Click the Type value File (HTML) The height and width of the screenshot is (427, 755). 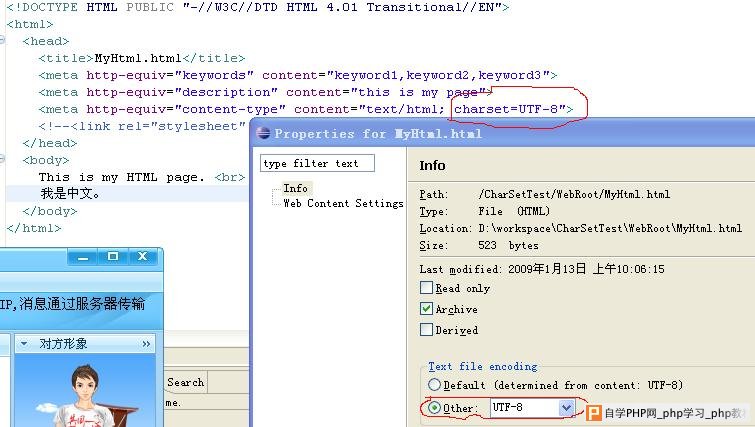tap(514, 211)
